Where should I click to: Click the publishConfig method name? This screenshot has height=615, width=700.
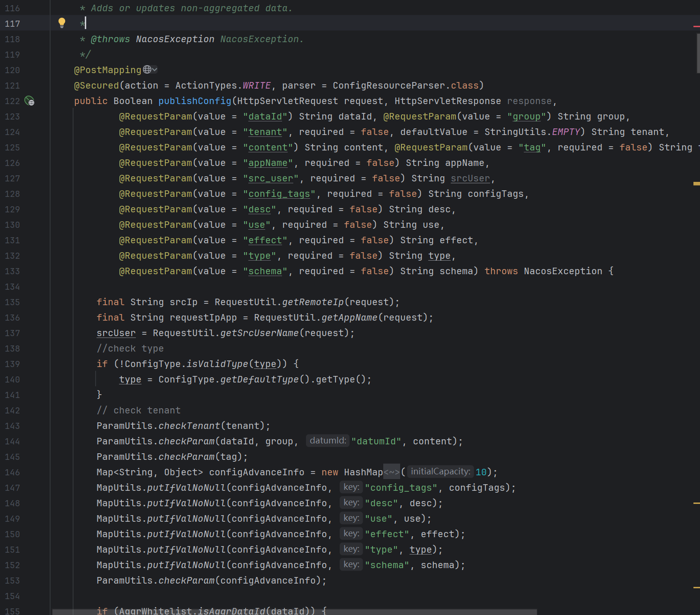tap(194, 101)
